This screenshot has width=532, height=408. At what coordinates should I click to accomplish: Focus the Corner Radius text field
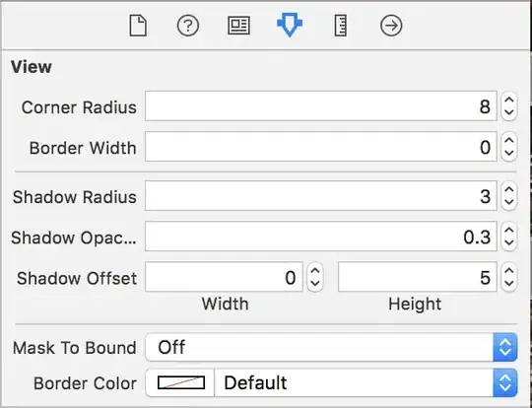[321, 105]
